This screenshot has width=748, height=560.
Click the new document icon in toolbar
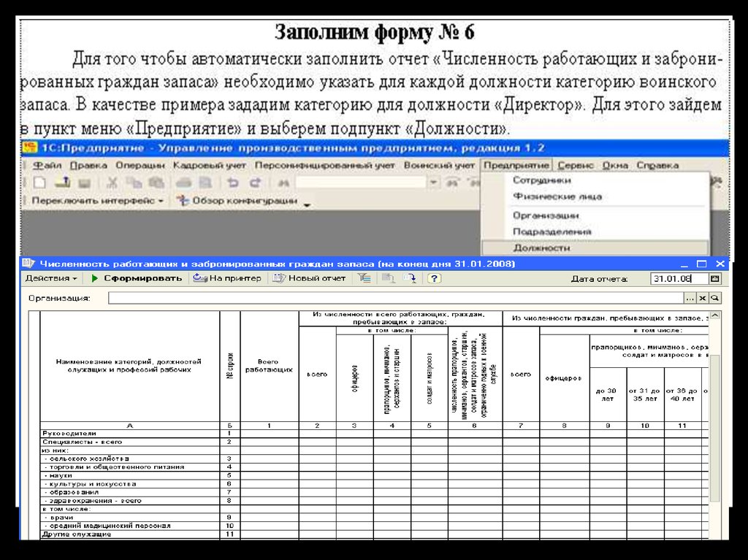39,183
